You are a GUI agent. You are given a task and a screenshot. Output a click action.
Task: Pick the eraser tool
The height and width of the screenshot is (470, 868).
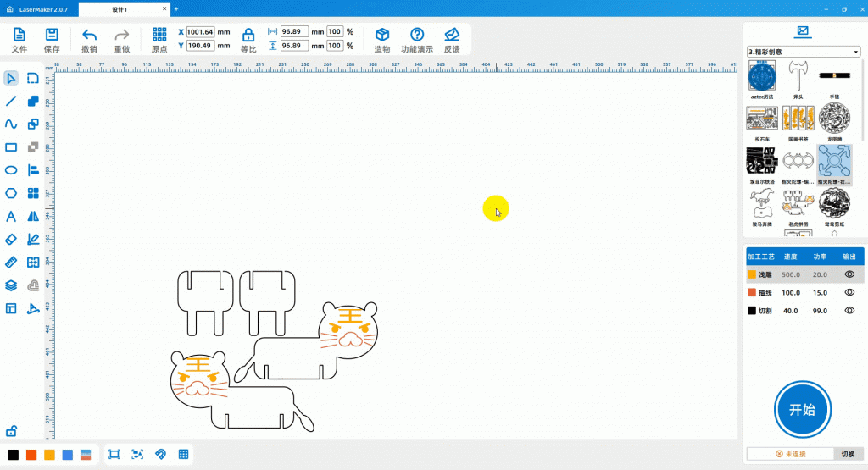click(x=11, y=239)
